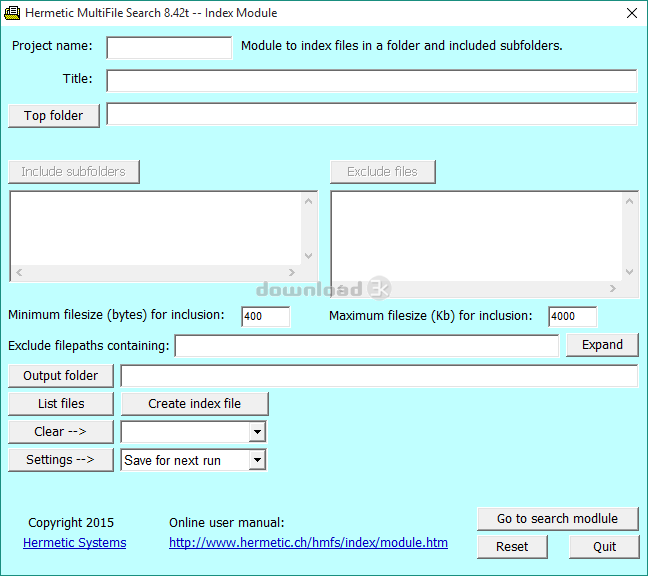Click the up arrow of subfolders list scrollbar

point(308,201)
